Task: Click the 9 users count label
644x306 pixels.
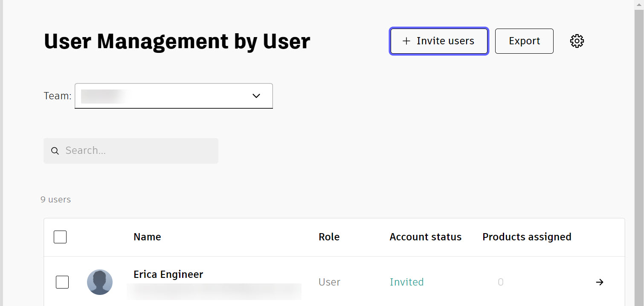Action: coord(56,199)
